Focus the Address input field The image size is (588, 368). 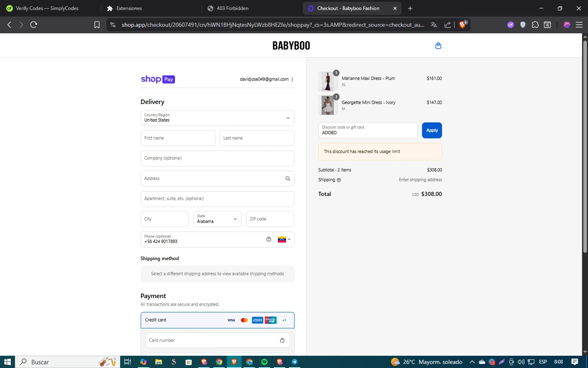pyautogui.click(x=218, y=179)
